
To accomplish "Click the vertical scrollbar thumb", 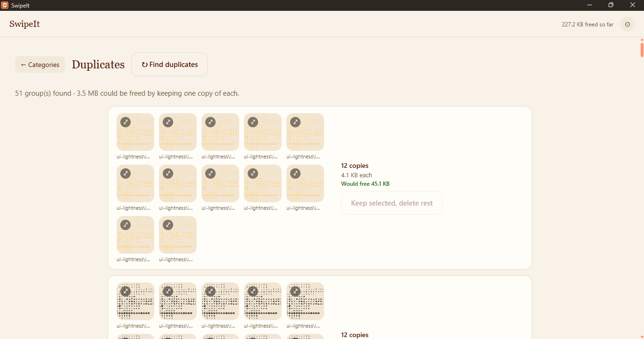I will coord(642,50).
